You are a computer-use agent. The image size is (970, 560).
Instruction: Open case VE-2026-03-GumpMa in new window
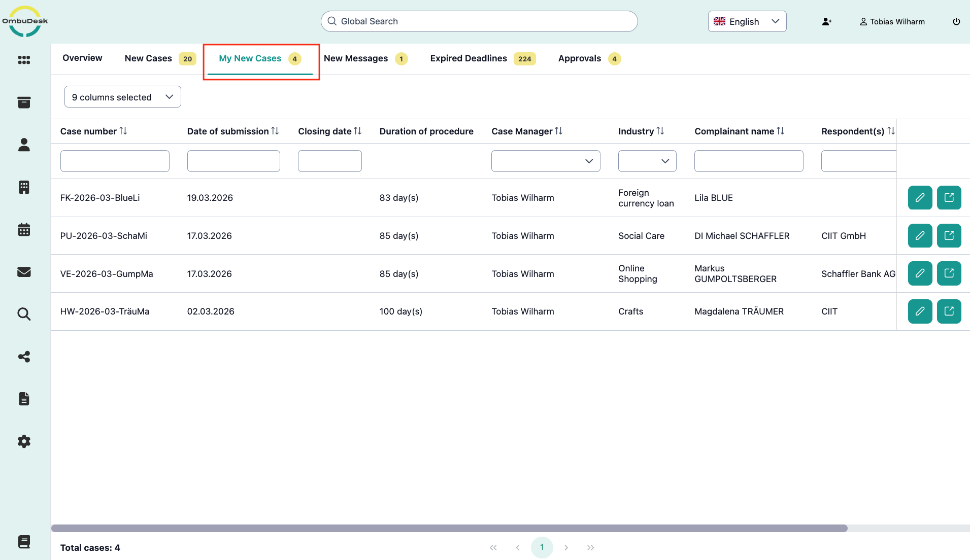tap(949, 273)
